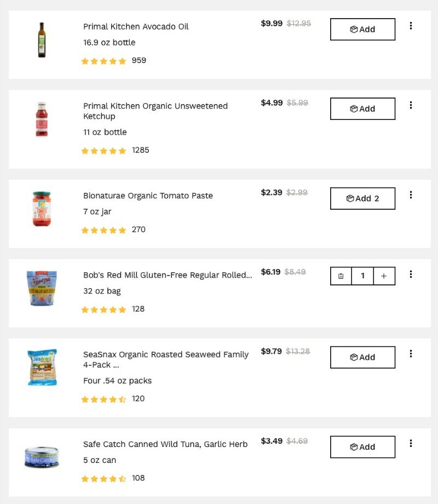Open the Primal Kitchen Avocado Oil product title
Viewport: 438px width, 504px height.
(136, 26)
